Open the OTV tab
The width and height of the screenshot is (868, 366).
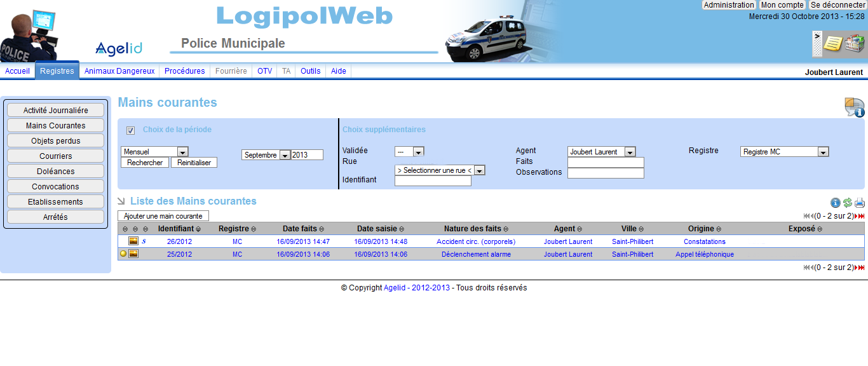[x=265, y=71]
